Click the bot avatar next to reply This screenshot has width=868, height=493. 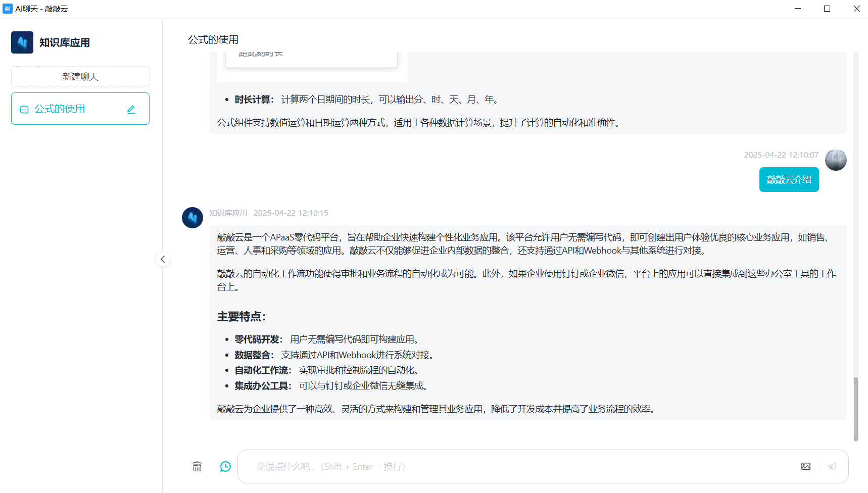coord(192,218)
